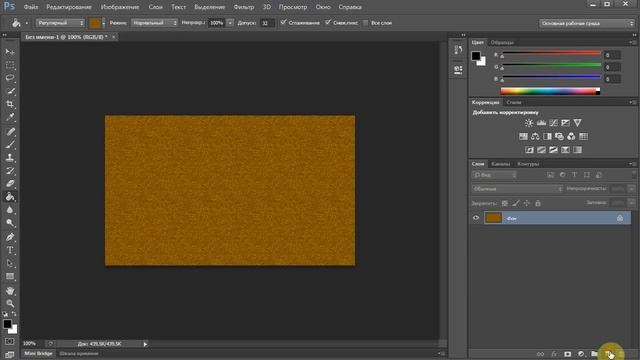
Task: Hide the Фон layer eye icon
Action: click(476, 218)
